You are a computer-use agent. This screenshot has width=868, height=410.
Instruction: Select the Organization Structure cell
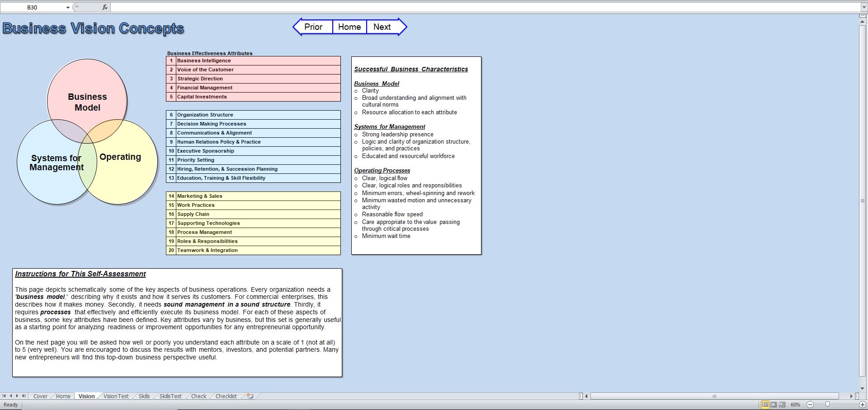258,115
